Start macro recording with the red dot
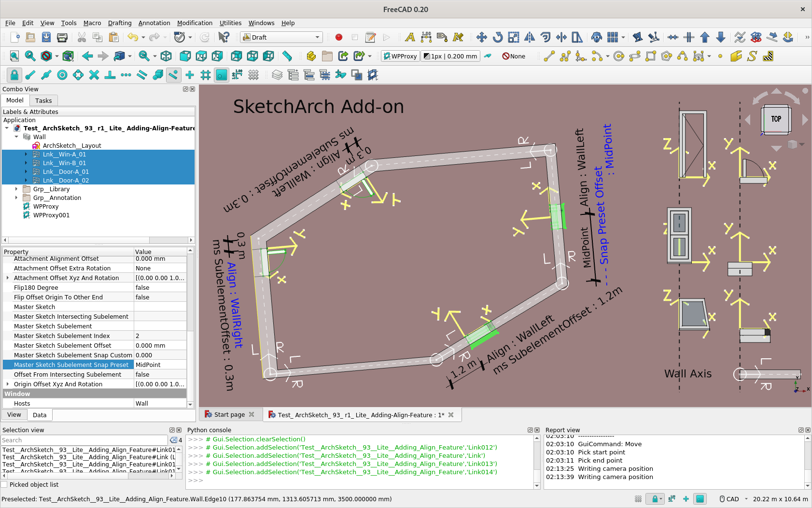The height and width of the screenshot is (508, 812). pyautogui.click(x=339, y=37)
